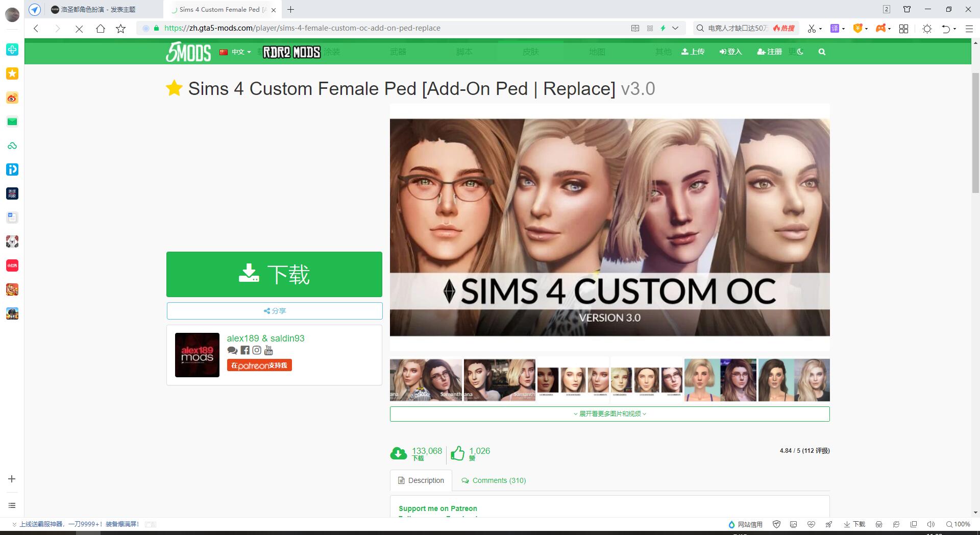980x535 pixels.
Task: Click the address bar URL
Action: (302, 28)
